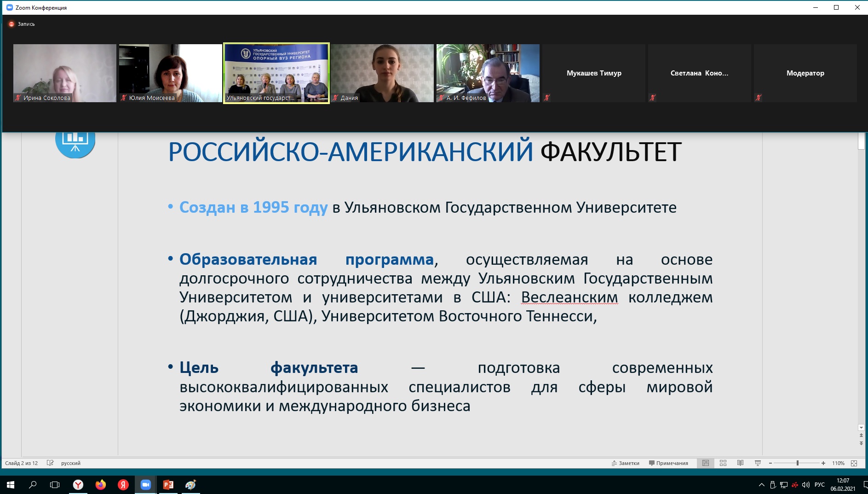Click the zoom slider handle

point(798,463)
